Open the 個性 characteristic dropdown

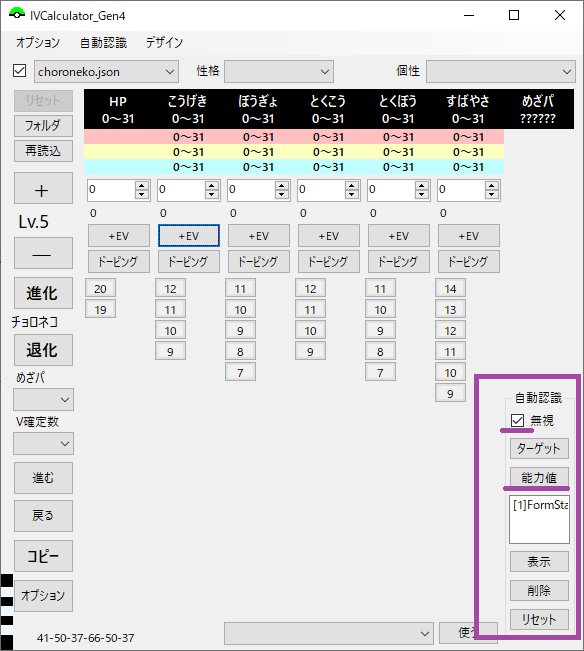point(501,71)
